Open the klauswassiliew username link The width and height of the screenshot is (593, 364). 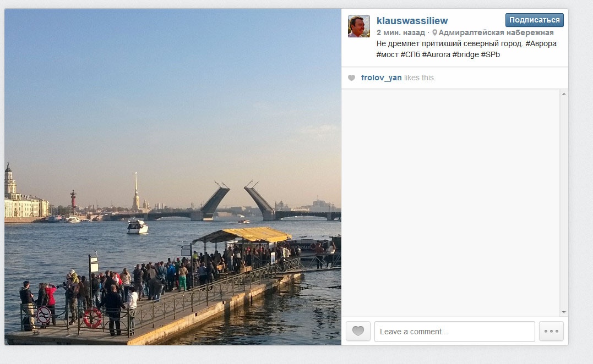click(x=412, y=21)
